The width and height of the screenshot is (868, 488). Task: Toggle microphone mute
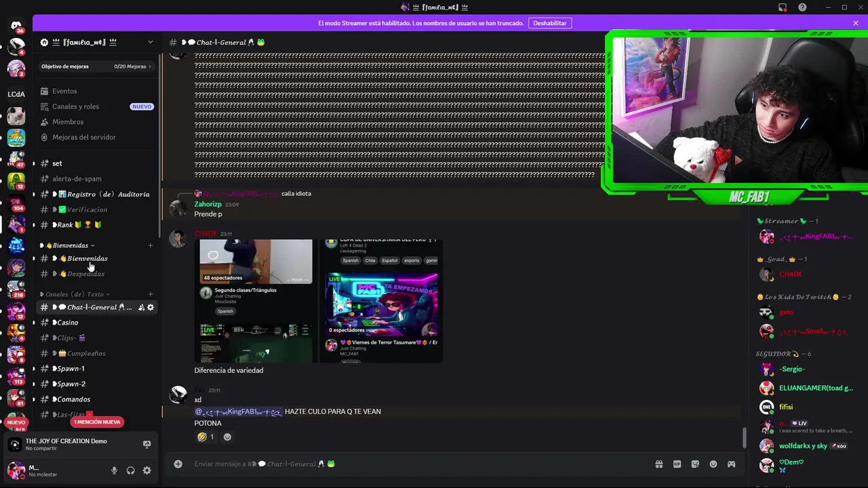click(x=114, y=470)
